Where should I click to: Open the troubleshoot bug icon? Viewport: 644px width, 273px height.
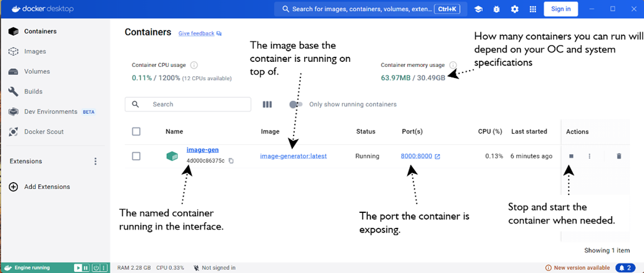coord(497,9)
